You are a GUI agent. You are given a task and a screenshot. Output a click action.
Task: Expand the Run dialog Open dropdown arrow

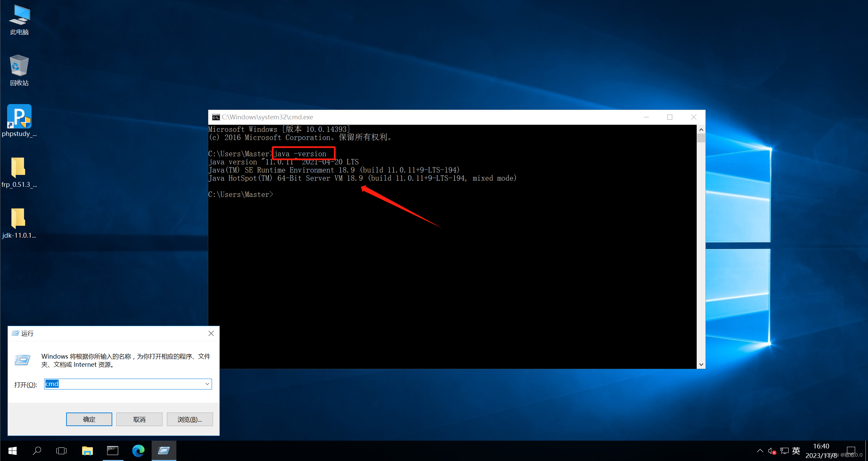coord(207,384)
